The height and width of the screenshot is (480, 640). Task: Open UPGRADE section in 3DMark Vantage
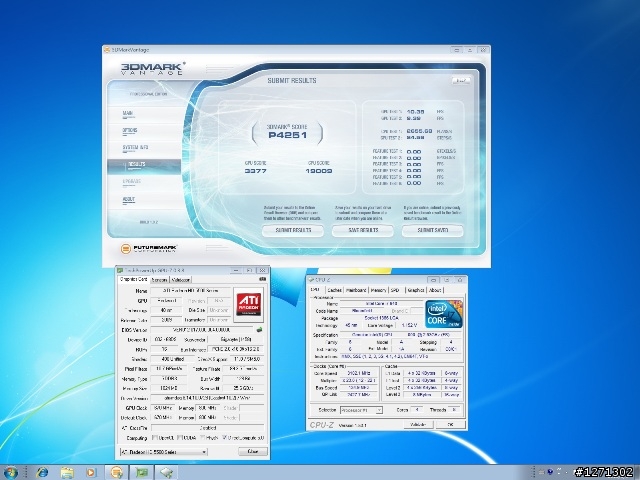(x=131, y=182)
